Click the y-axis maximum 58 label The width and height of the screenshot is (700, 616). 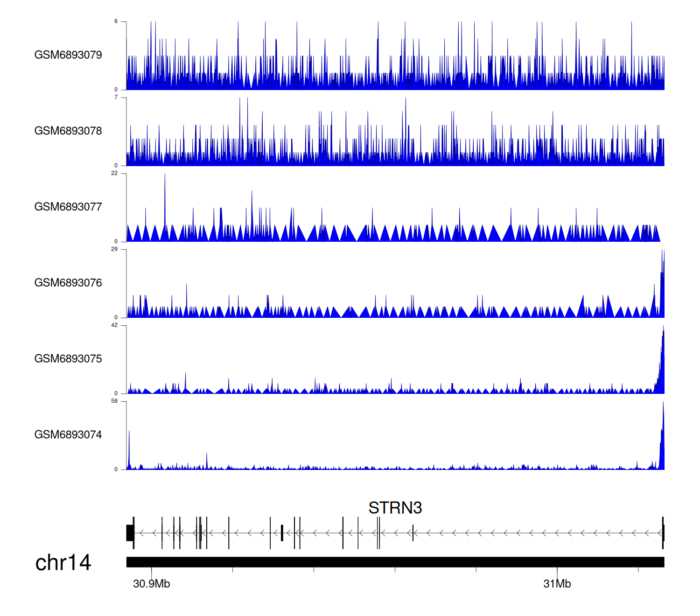click(114, 401)
